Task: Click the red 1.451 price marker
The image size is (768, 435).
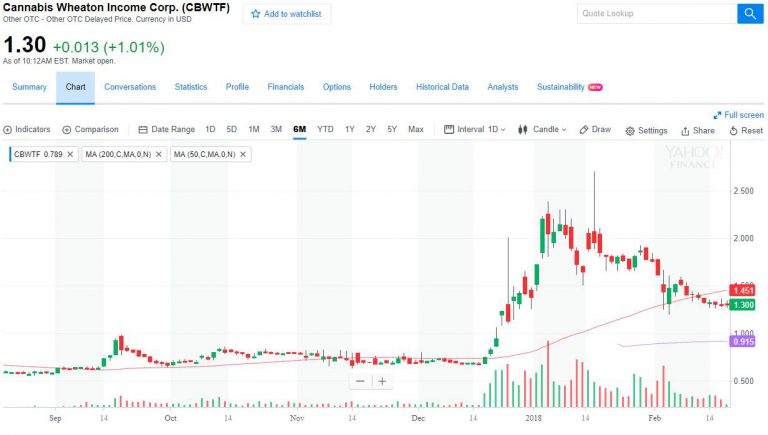Action: tap(743, 290)
